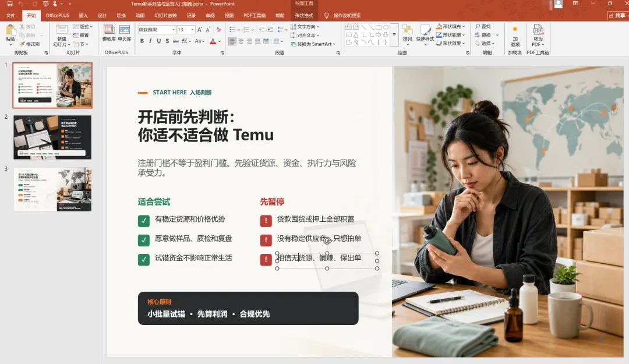The image size is (629, 364).
Task: Clear all formatting with the eraser icon
Action: pos(218,30)
